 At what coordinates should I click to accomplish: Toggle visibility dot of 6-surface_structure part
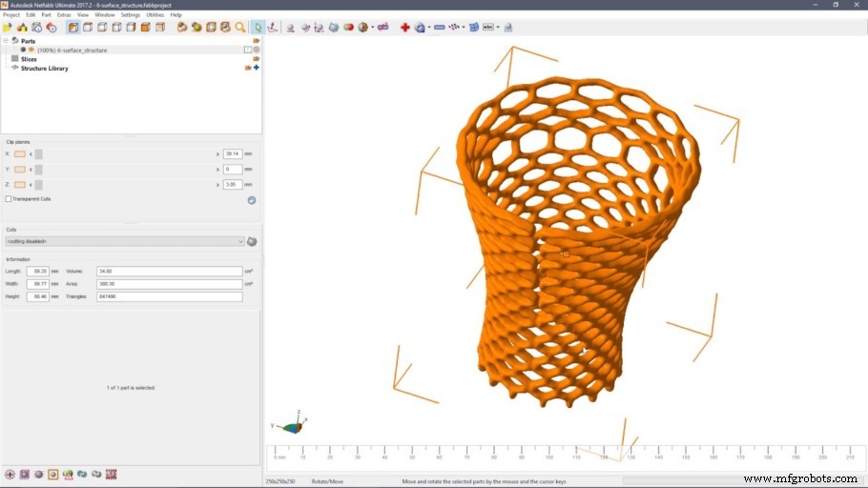tap(23, 50)
